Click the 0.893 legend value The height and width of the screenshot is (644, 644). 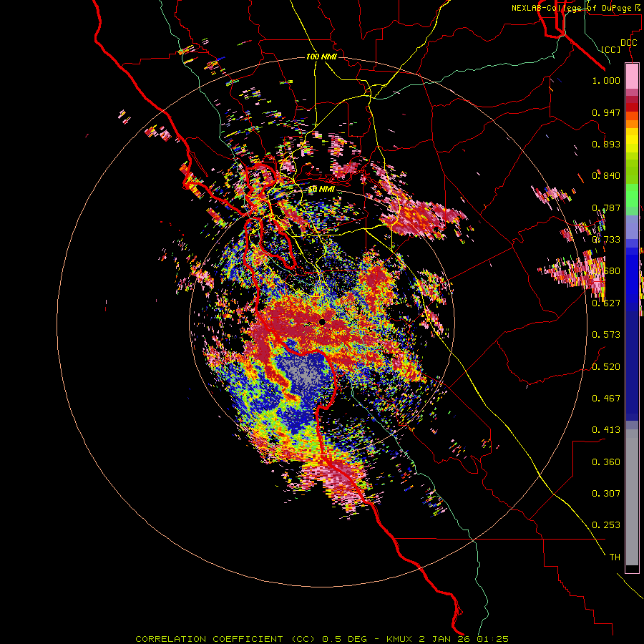606,144
